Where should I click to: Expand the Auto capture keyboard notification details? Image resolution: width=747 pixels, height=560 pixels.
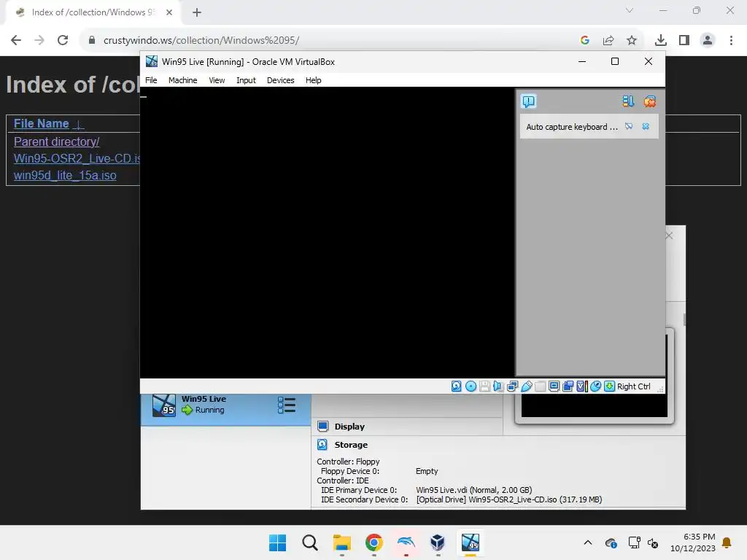coord(629,126)
